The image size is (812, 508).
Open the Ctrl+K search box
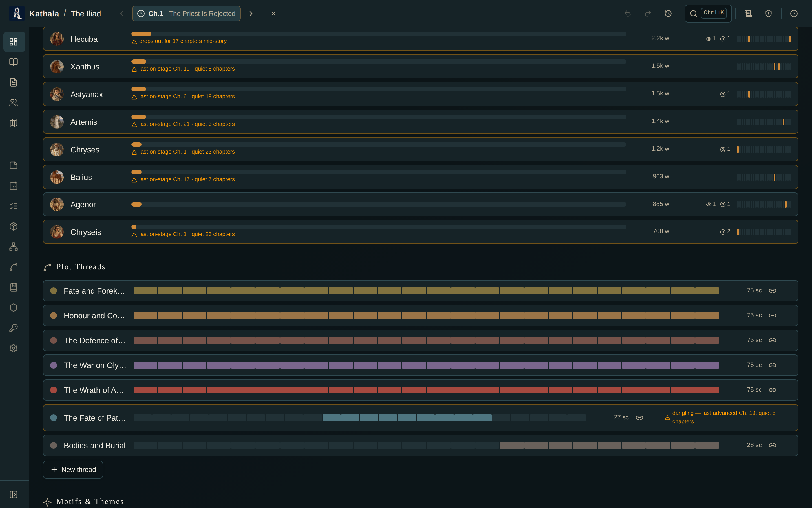click(708, 14)
